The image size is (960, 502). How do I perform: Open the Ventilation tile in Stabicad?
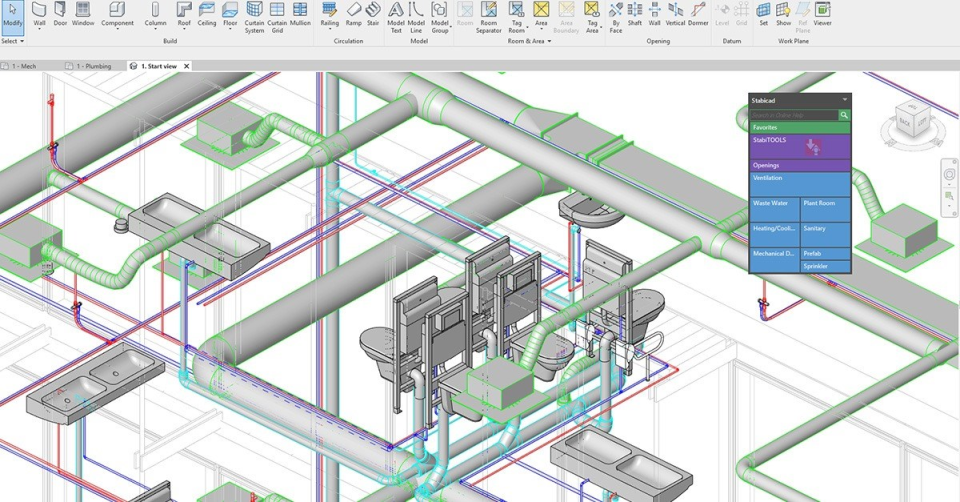pyautogui.click(x=800, y=184)
